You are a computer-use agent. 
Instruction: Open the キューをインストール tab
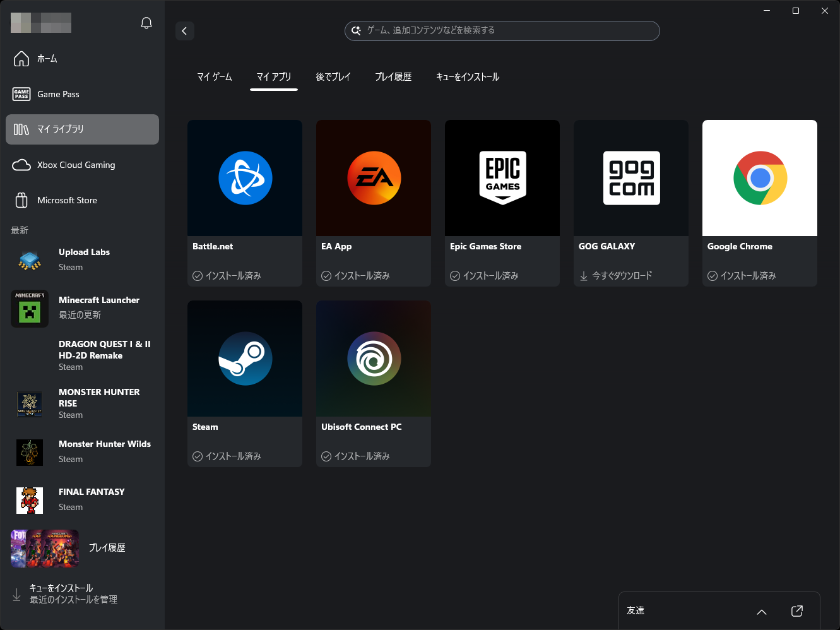tap(467, 76)
